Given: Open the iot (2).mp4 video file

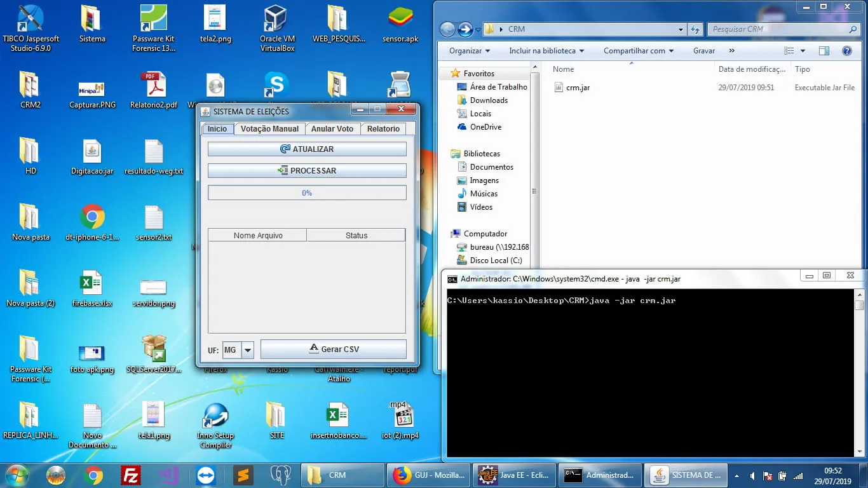Looking at the screenshot, I should tap(400, 416).
